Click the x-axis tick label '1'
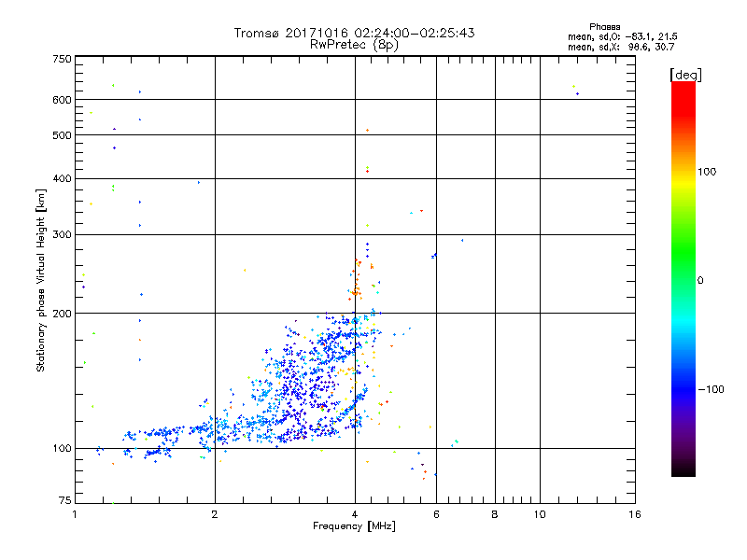The height and width of the screenshot is (560, 747). coord(75,514)
